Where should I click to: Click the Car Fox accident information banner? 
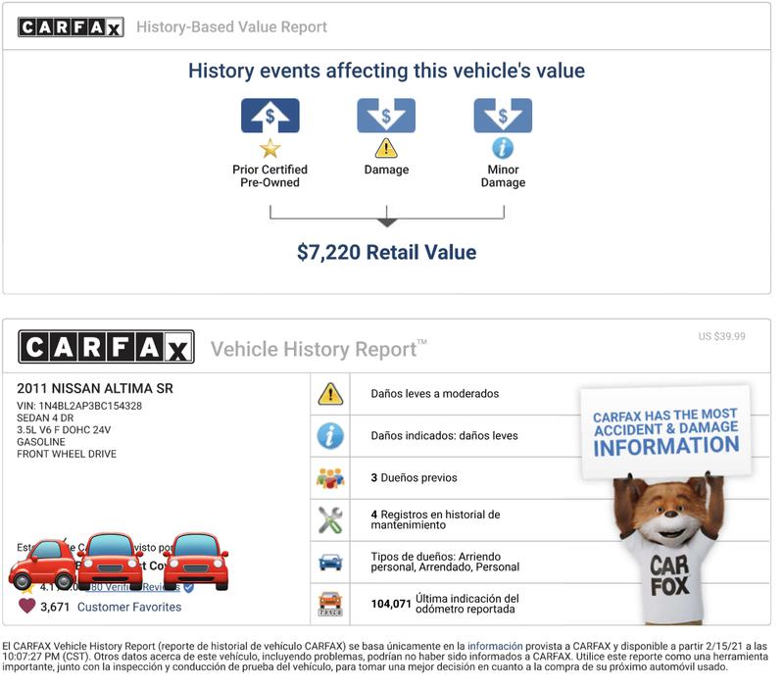(x=665, y=431)
